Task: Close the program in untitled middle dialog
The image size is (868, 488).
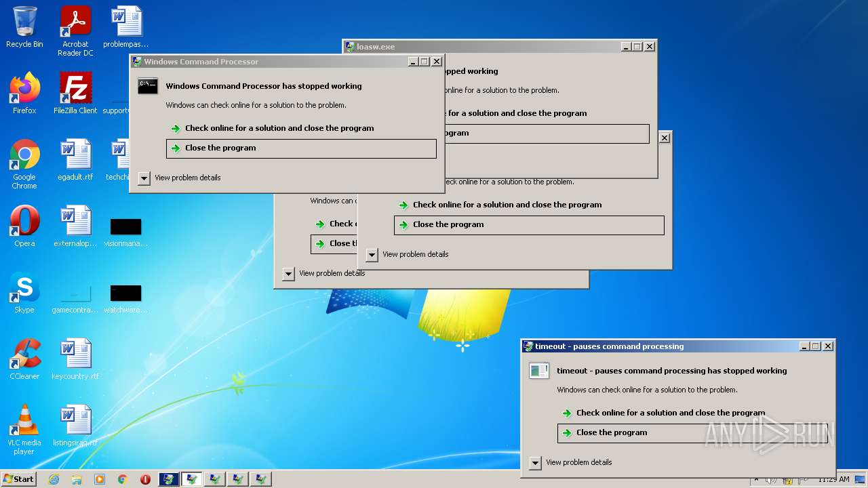Action: click(529, 225)
